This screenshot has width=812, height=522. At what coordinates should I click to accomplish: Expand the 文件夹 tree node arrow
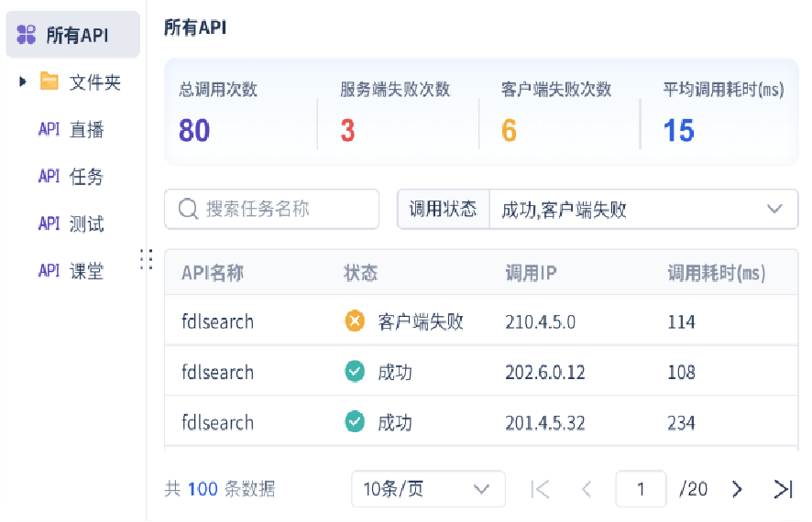tap(22, 82)
